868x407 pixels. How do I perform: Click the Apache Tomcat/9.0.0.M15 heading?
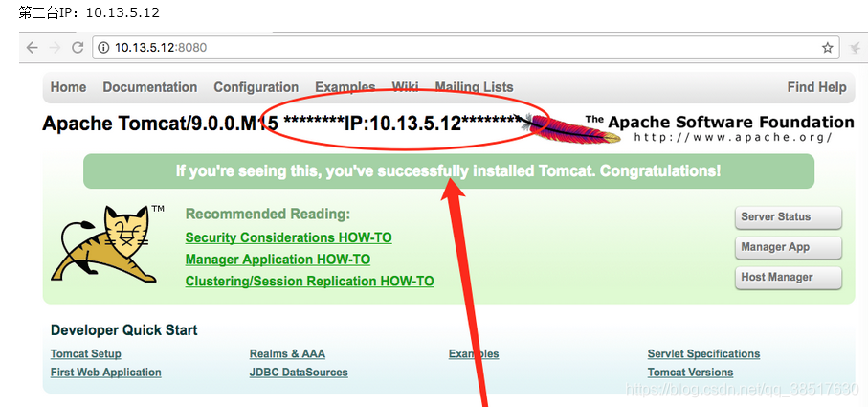click(160, 124)
